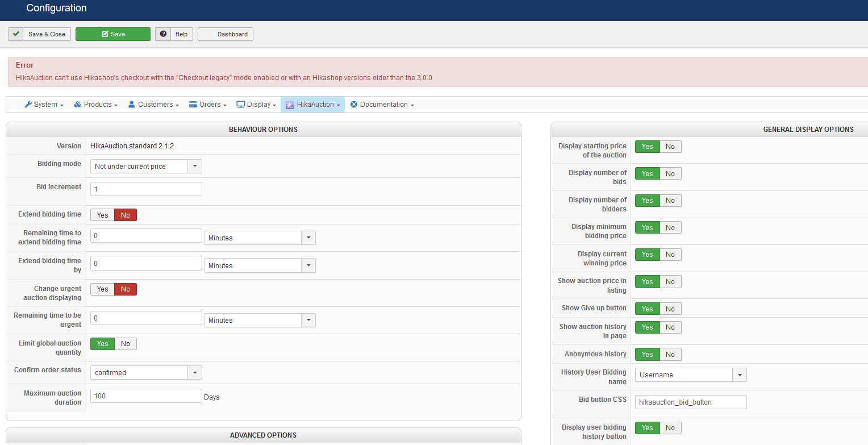Open the HikaAuction menu
Image resolution: width=868 pixels, height=445 pixels.
312,105
